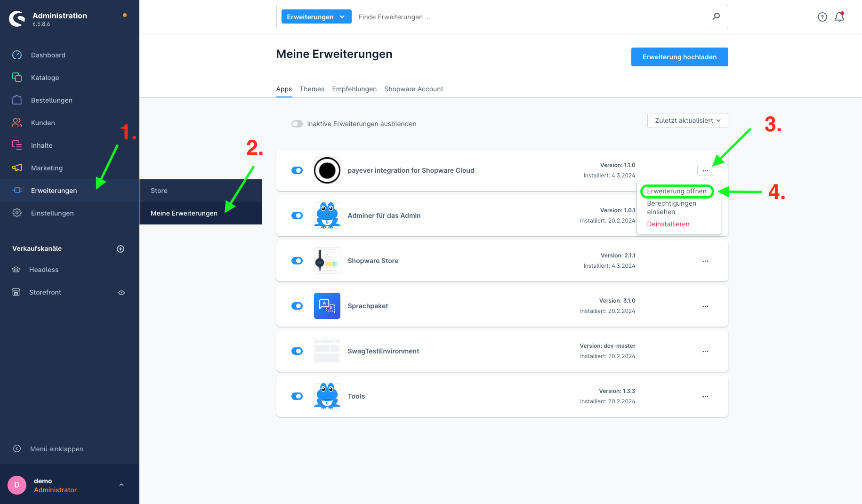Toggle Inaktive Erweiterungen ausblenden switch
The image size is (862, 504).
tap(297, 124)
